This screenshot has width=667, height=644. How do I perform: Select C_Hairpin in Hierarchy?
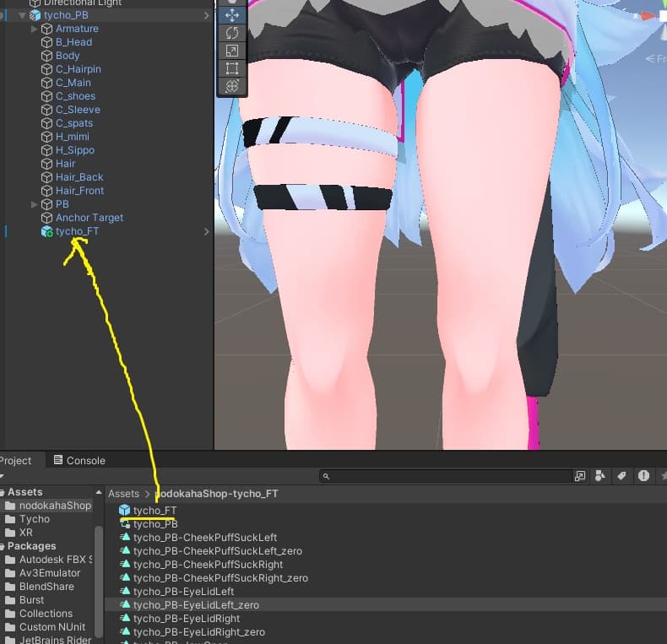click(79, 69)
